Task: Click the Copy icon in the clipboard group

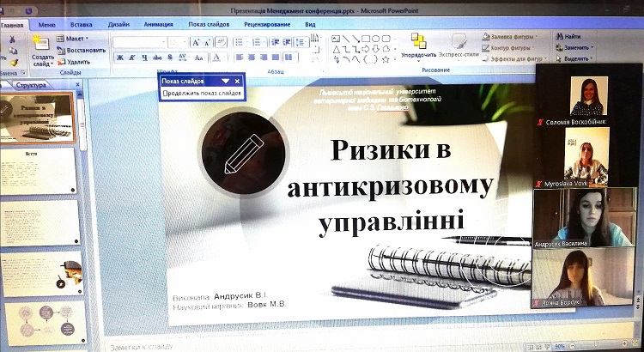Action: [x=13, y=51]
